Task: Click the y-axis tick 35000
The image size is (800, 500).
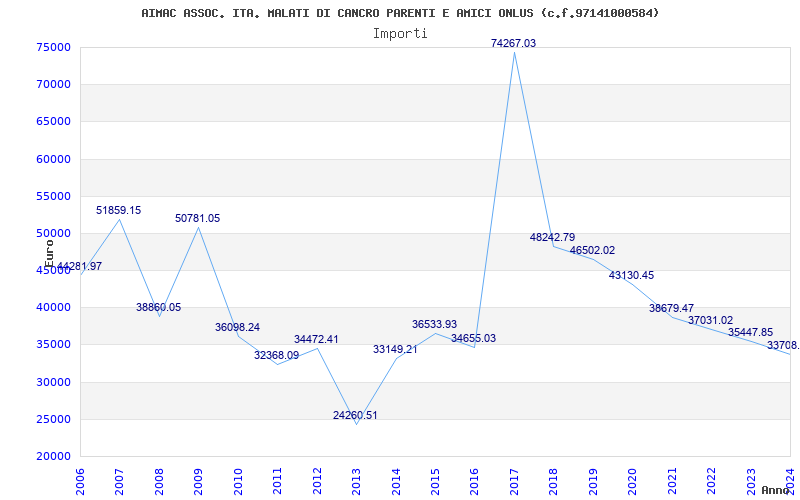Action: pyautogui.click(x=53, y=345)
